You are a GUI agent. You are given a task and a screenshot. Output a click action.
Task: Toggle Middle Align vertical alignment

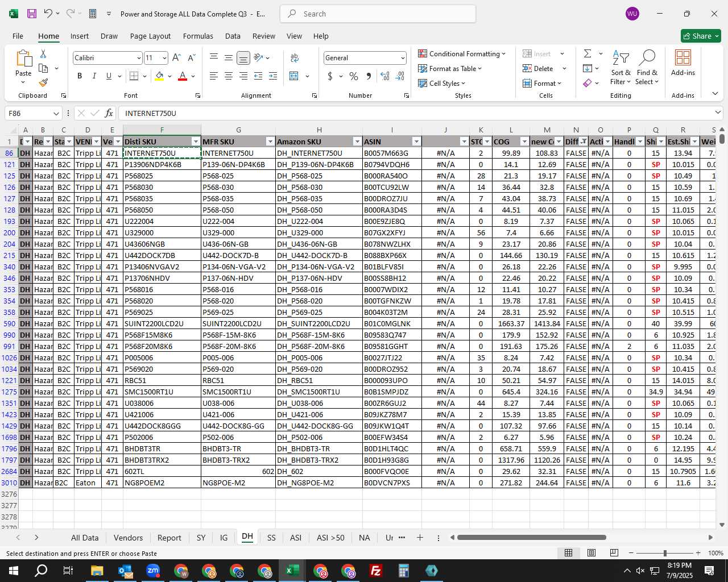229,58
